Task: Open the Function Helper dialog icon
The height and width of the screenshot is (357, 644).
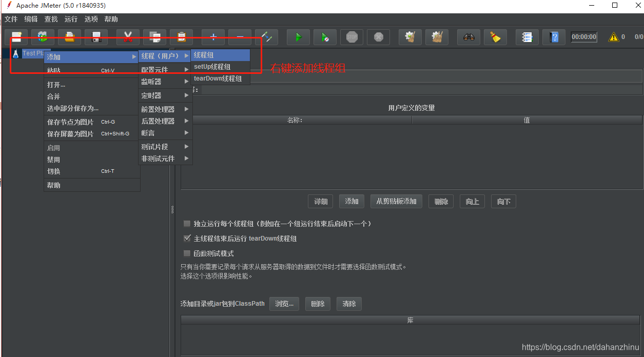Action: [x=527, y=37]
